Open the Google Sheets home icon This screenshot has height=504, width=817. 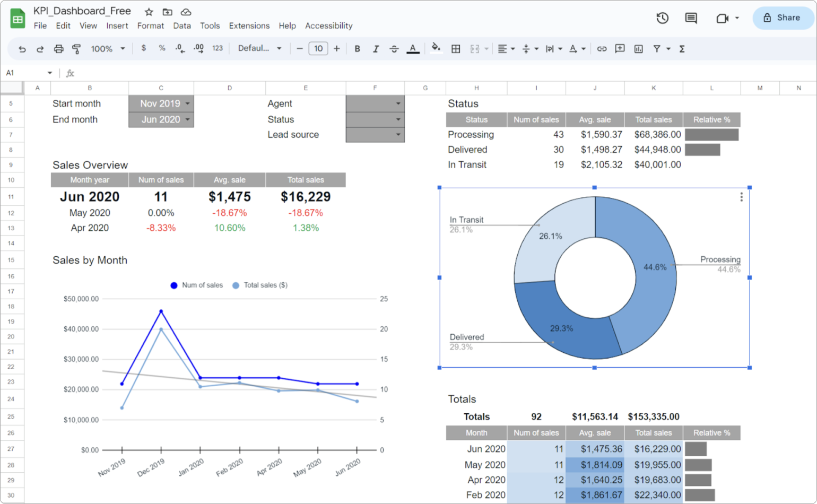click(18, 19)
